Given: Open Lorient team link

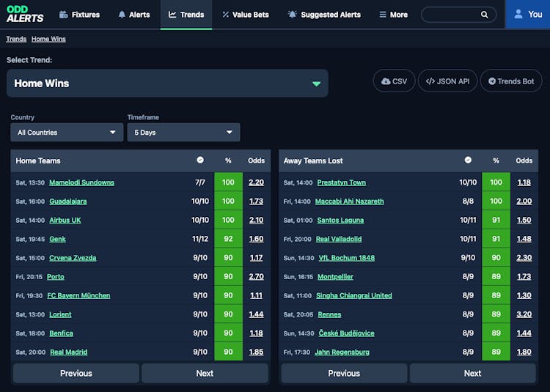Looking at the screenshot, I should click(60, 314).
